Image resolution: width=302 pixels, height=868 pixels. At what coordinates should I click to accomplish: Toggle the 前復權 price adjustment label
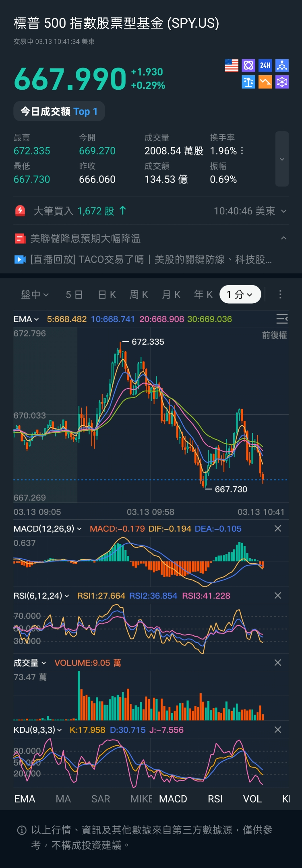tap(274, 335)
